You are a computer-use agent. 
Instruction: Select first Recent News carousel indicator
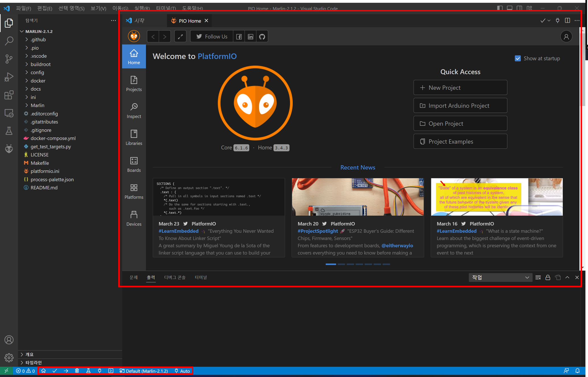click(x=331, y=264)
